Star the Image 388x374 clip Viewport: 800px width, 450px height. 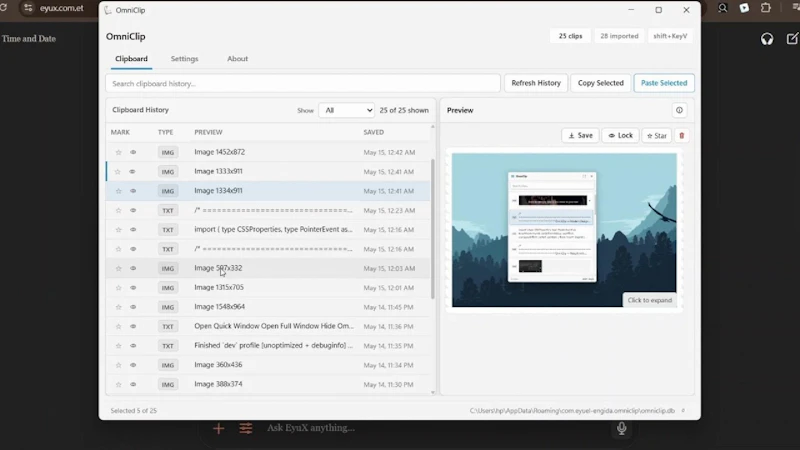click(x=118, y=384)
